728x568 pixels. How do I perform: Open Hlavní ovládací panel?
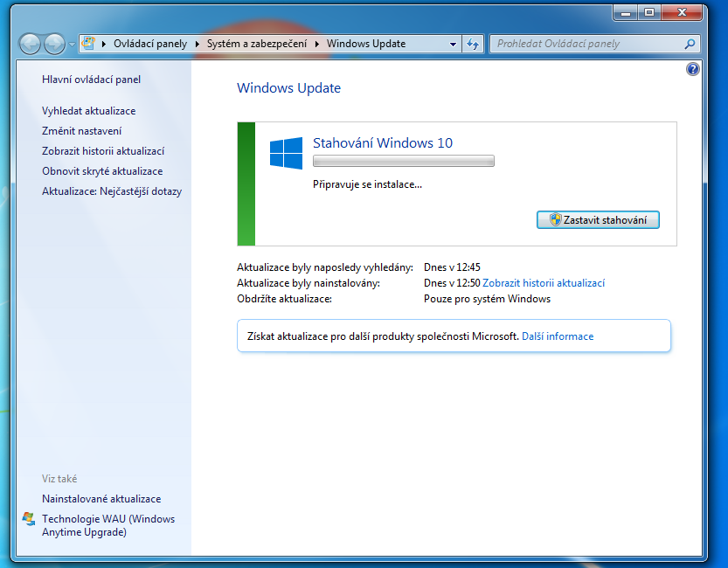point(91,80)
